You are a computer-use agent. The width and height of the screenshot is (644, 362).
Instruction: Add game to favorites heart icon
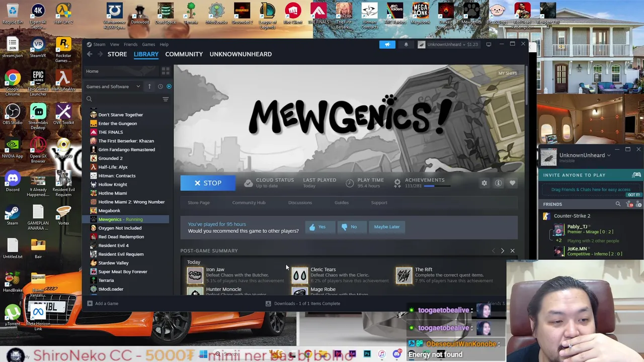pyautogui.click(x=512, y=183)
